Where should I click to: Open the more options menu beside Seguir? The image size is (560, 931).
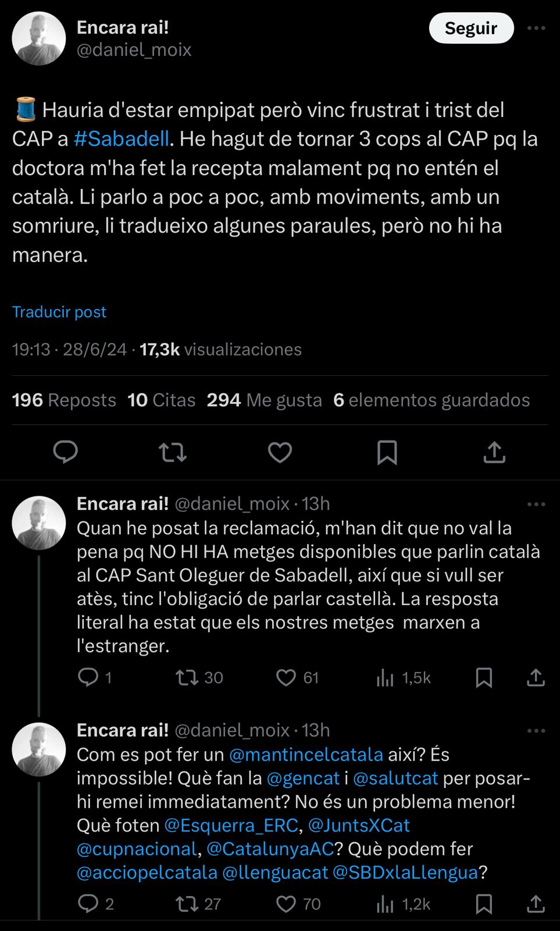tap(536, 28)
